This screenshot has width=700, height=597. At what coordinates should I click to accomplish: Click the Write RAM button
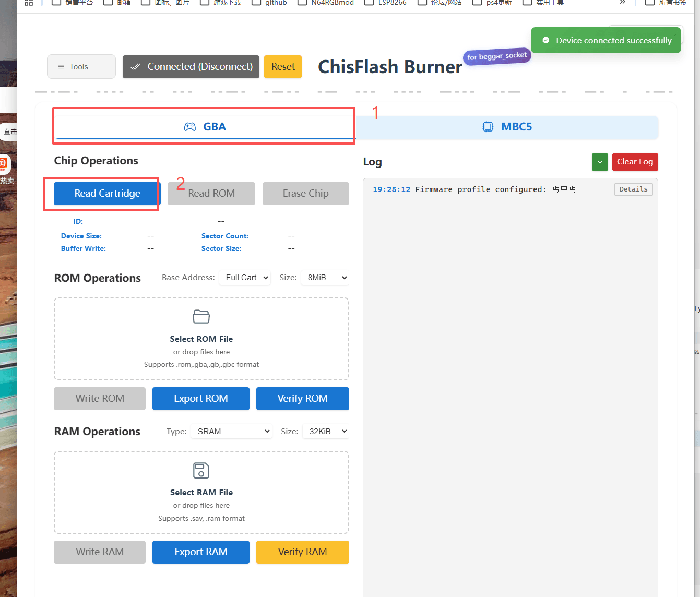[x=100, y=552]
